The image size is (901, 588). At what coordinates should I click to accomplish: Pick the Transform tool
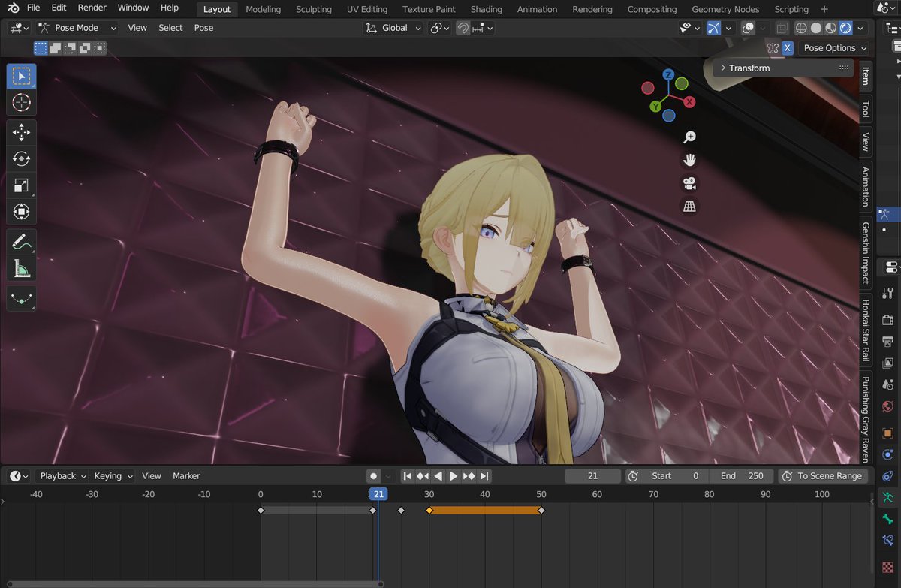[x=21, y=212]
